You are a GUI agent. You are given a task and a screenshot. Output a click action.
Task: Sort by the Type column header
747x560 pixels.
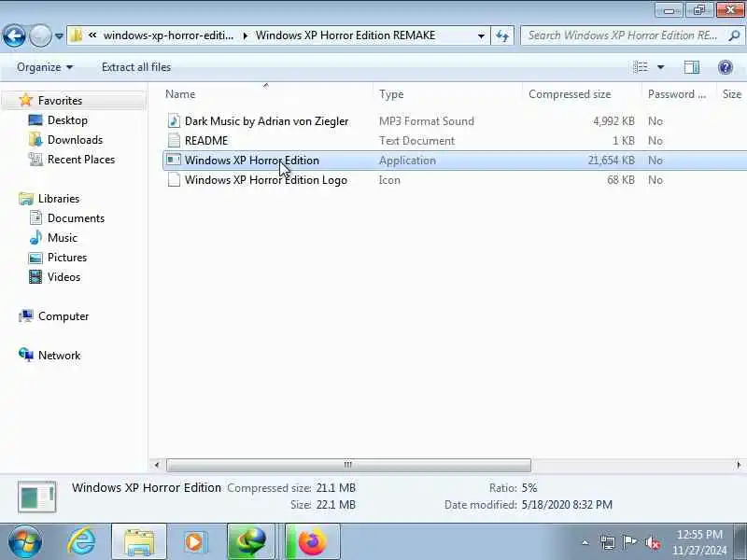tap(448, 94)
